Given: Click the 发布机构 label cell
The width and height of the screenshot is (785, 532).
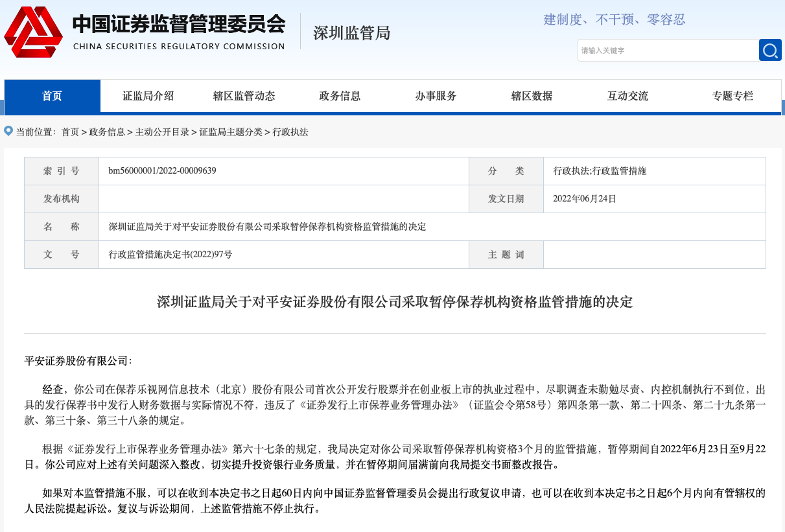Looking at the screenshot, I should tap(62, 199).
